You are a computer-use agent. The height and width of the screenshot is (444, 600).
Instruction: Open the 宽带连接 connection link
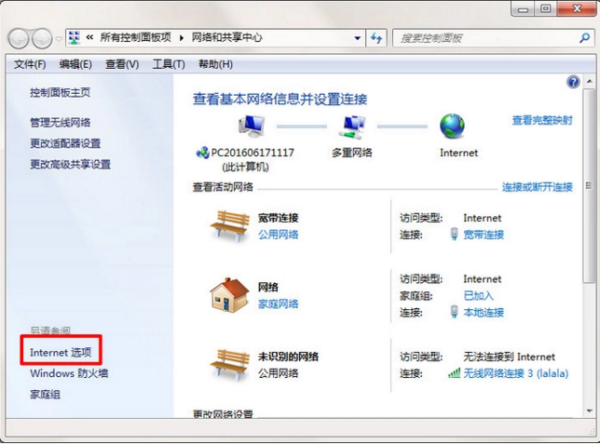[x=484, y=234]
